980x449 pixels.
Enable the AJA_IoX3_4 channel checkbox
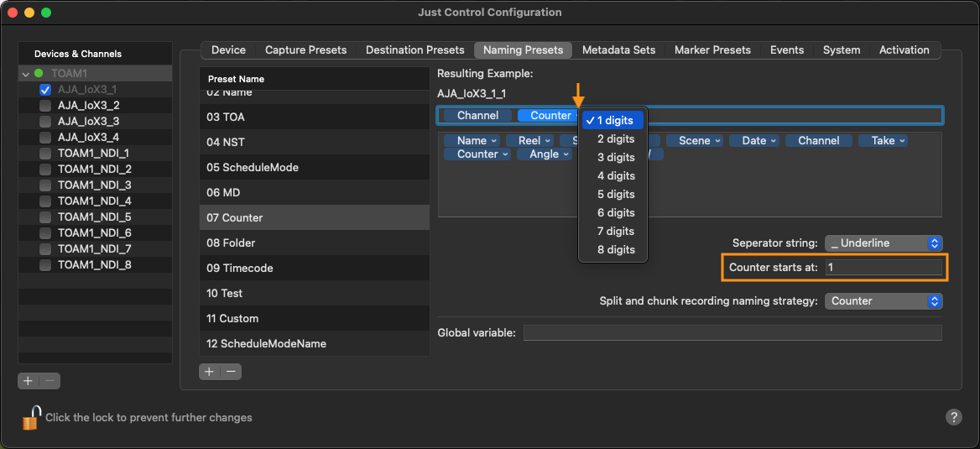click(45, 138)
